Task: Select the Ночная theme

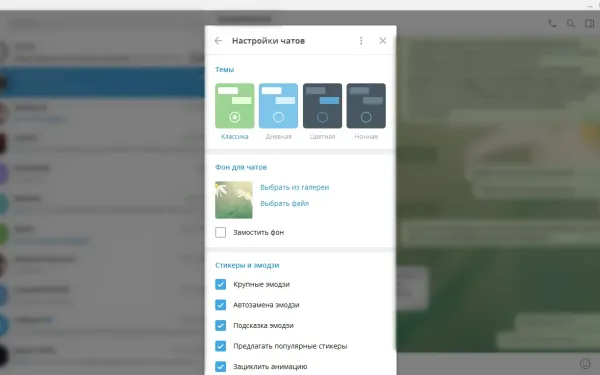Action: (x=366, y=106)
